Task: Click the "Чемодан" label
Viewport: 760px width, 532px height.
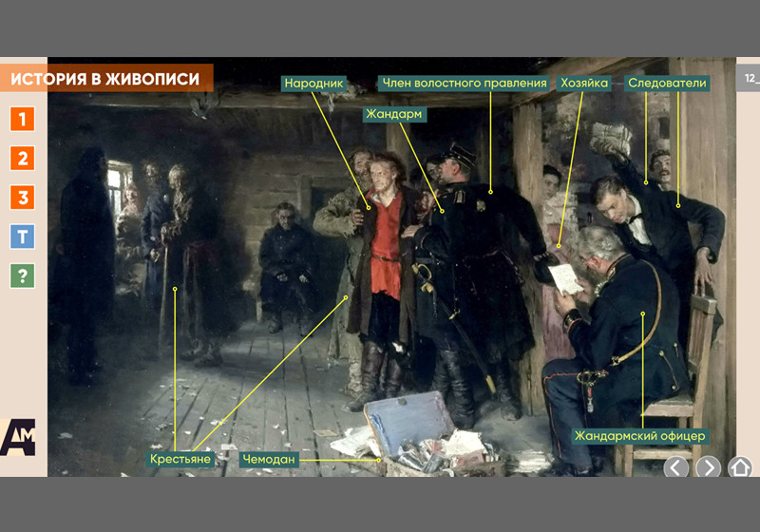Action: tap(269, 460)
